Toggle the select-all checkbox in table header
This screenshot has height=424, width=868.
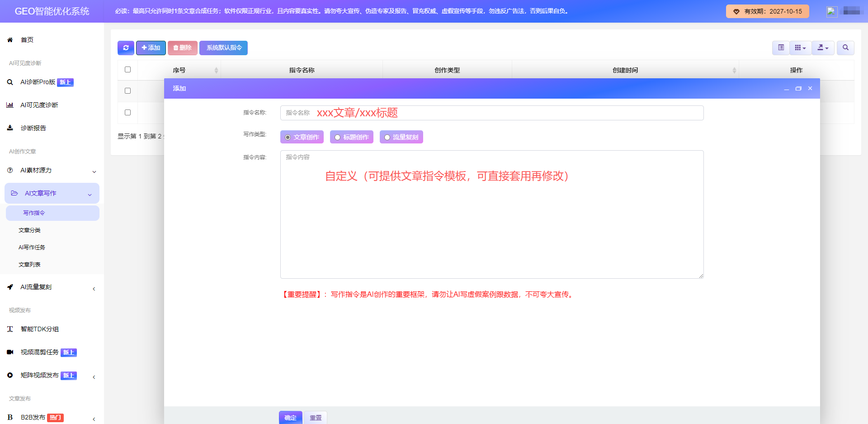point(127,70)
